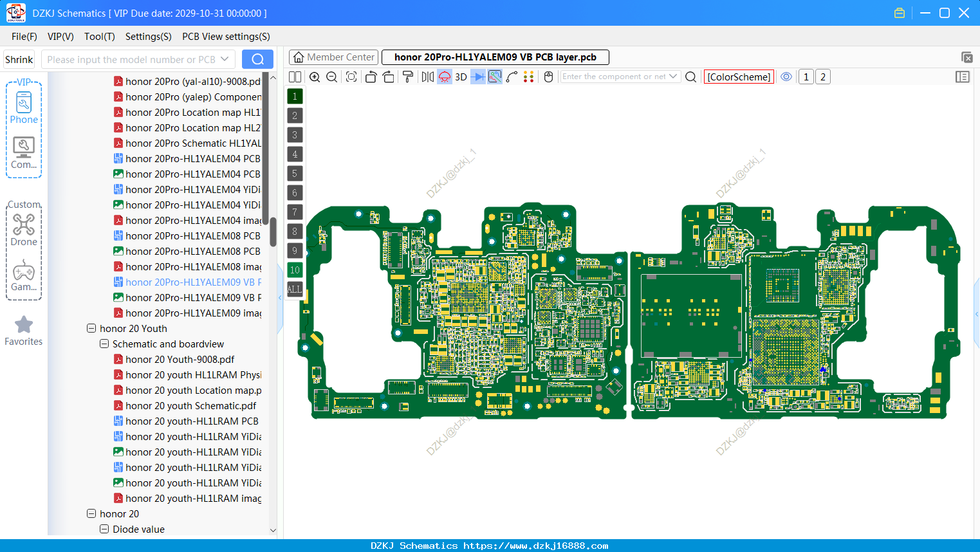The width and height of the screenshot is (980, 552).
Task: Zoom out of the PCB view
Action: click(x=332, y=77)
